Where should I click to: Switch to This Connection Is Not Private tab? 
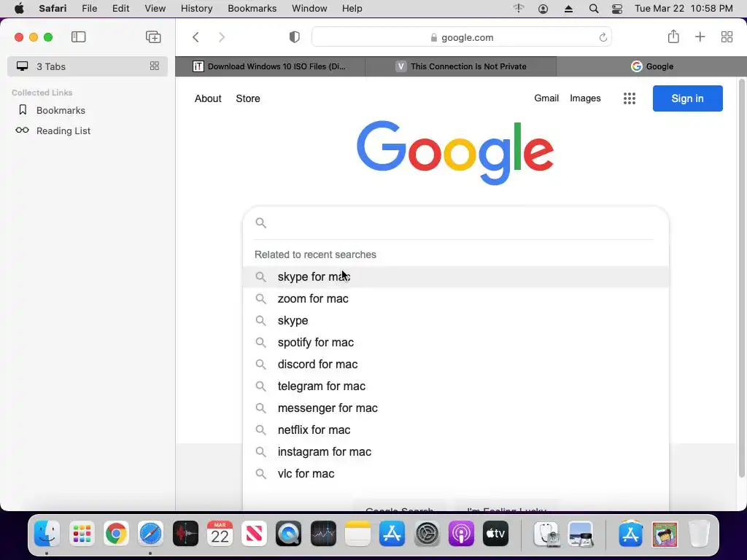click(x=461, y=66)
